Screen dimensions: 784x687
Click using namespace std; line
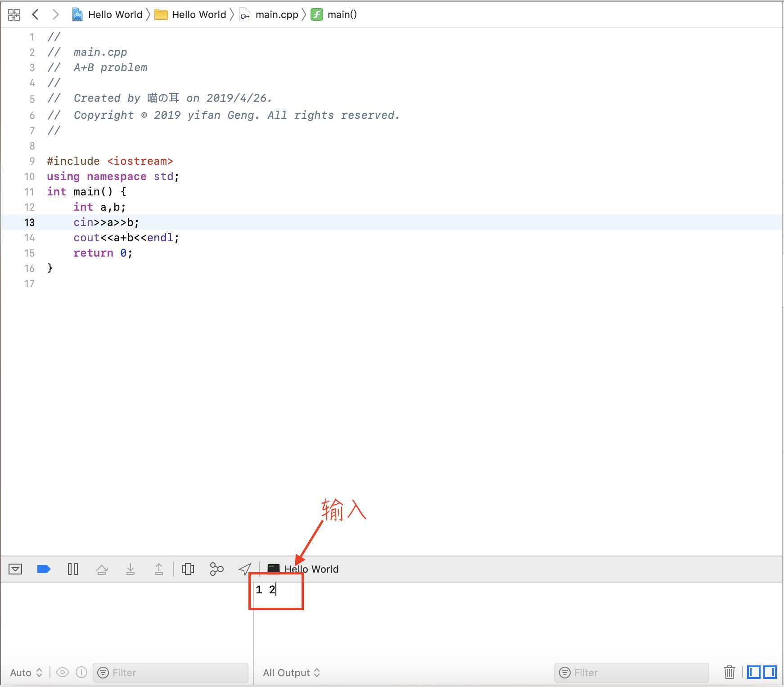coord(113,176)
